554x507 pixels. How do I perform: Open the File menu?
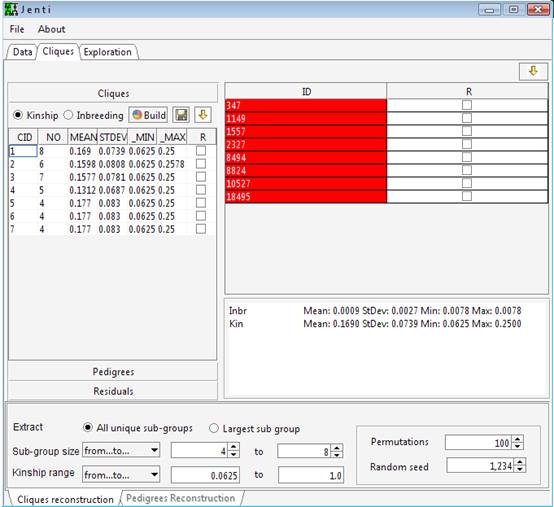[x=17, y=29]
